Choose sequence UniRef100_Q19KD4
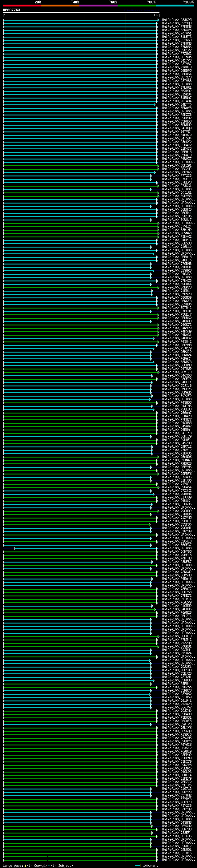Viewport: 197px width, 868px height. (x=177, y=94)
